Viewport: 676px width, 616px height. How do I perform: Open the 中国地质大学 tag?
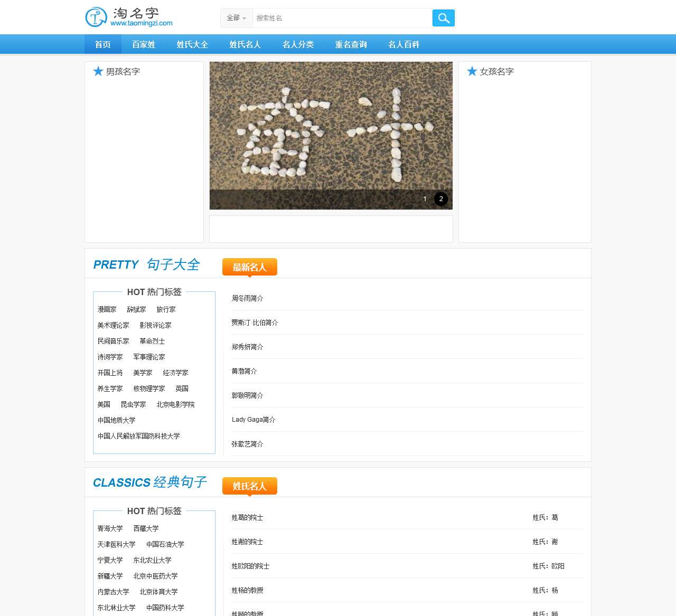click(117, 420)
